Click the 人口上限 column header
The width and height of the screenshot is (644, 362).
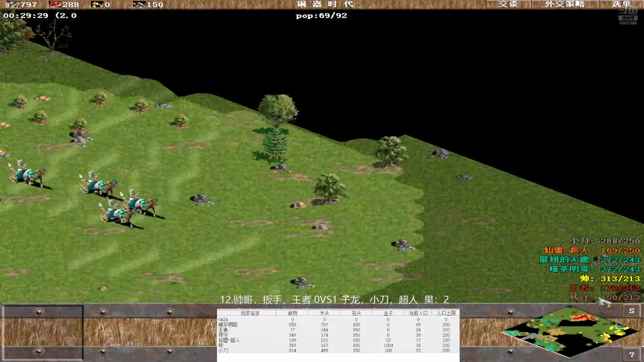pos(446,313)
